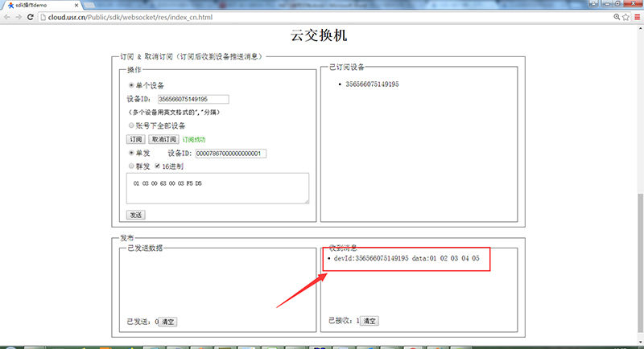This screenshot has height=349, width=644.
Task: Open the zoom magnifier icon in address bar
Action: point(617,17)
